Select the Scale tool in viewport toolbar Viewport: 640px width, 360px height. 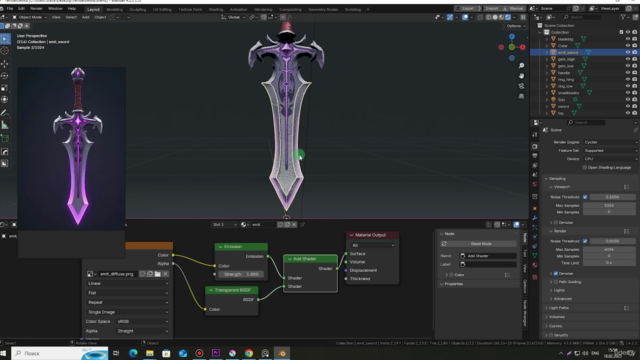click(x=5, y=88)
